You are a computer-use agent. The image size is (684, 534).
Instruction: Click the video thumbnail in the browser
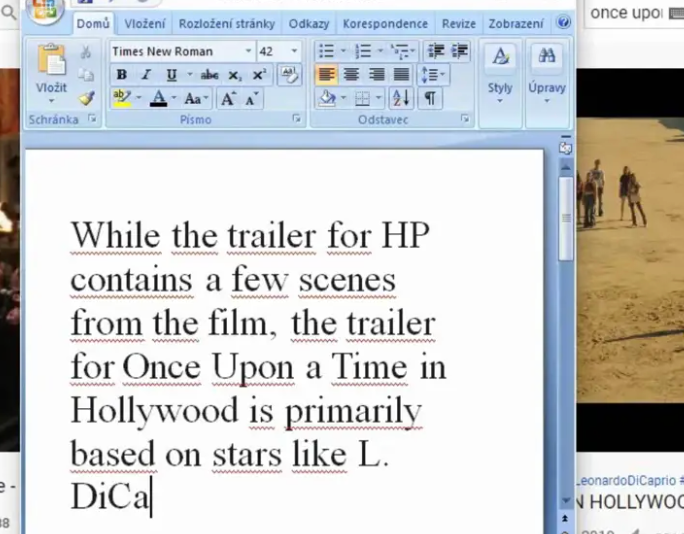click(630, 260)
